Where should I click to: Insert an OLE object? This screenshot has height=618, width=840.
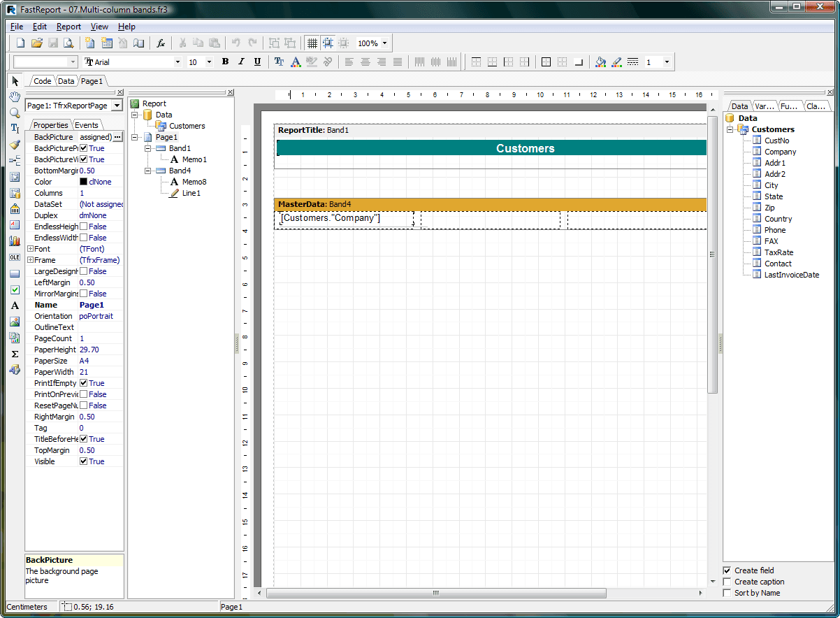pyautogui.click(x=15, y=257)
